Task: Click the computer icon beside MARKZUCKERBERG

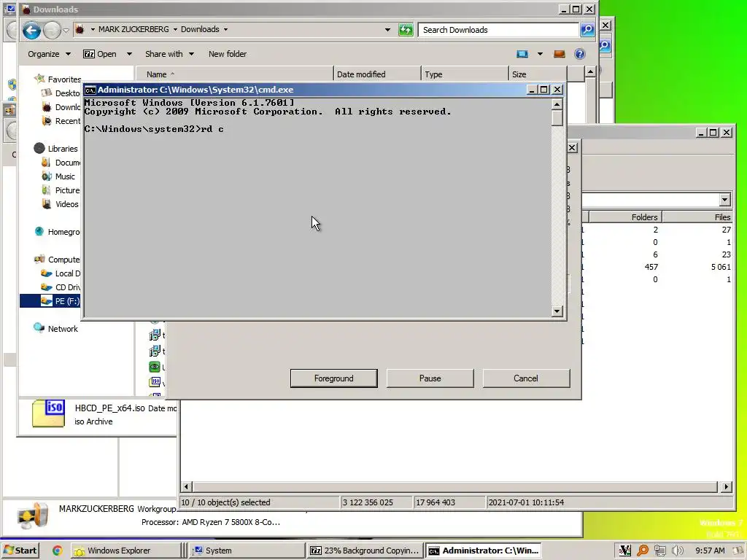Action: (32, 516)
